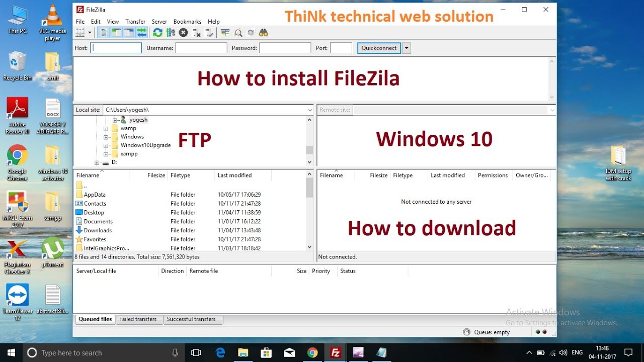Open the Transfer menu
Image resolution: width=644 pixels, height=362 pixels.
click(x=135, y=22)
